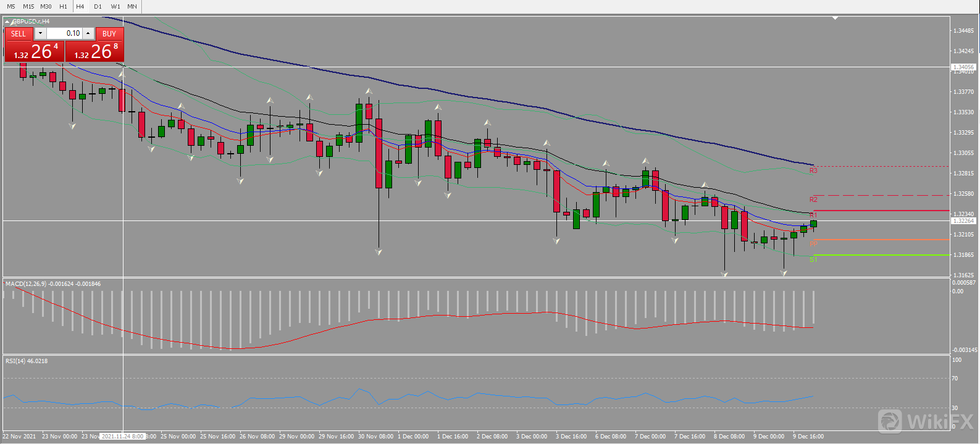Click the R3 pivot level label
Image resolution: width=980 pixels, height=444 pixels.
pyautogui.click(x=813, y=170)
